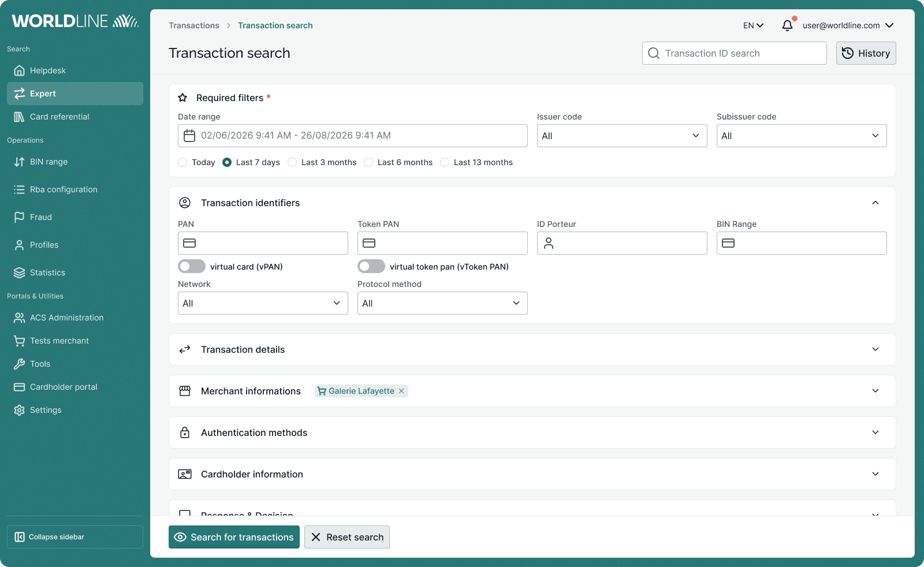Image resolution: width=924 pixels, height=567 pixels.
Task: Select Expert search in sidebar
Action: click(75, 94)
